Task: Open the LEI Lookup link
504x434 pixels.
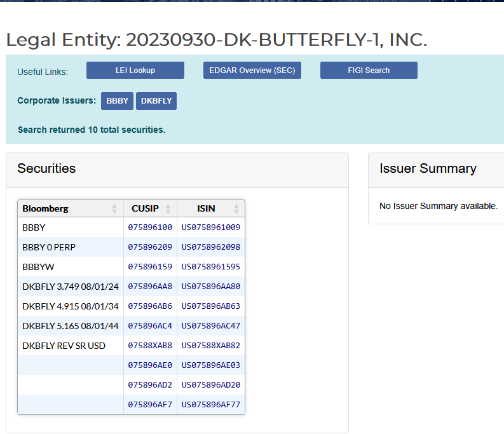Action: point(135,71)
